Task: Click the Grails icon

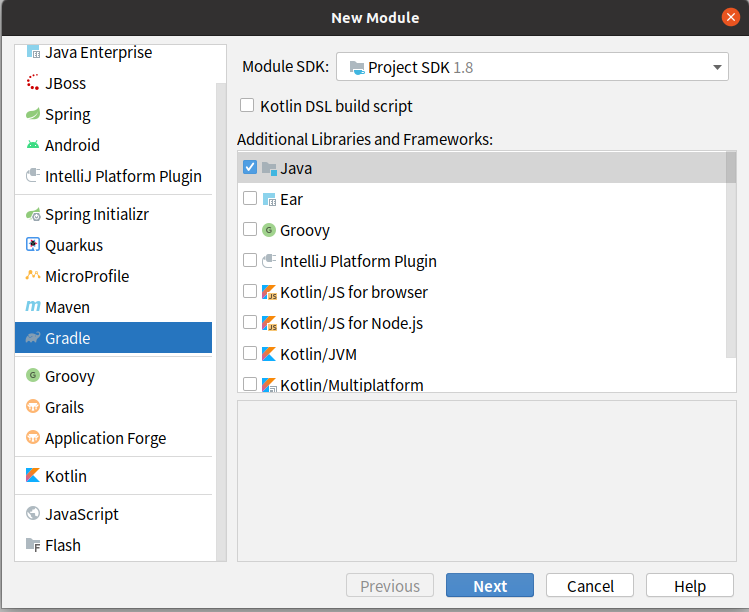Action: 33,407
